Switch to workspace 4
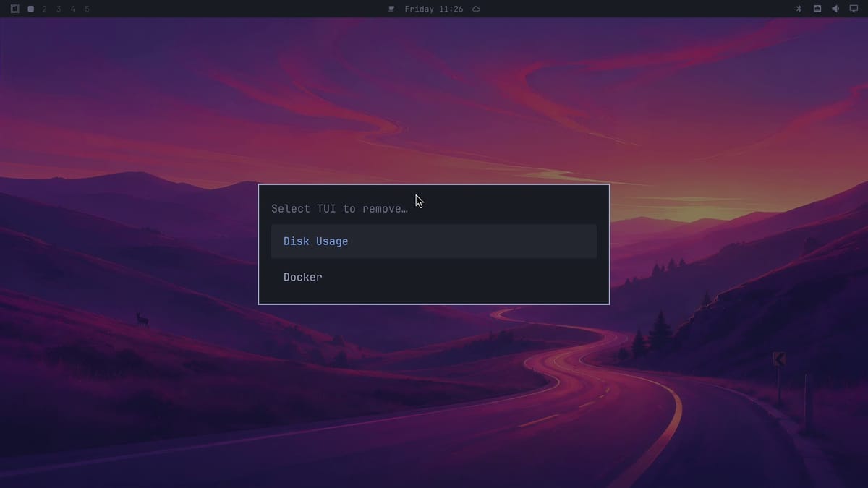Image resolution: width=868 pixels, height=488 pixels. coord(73,9)
